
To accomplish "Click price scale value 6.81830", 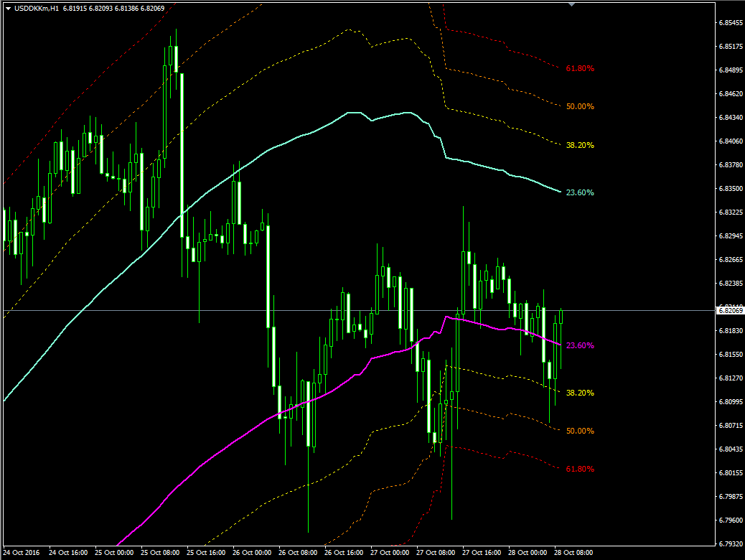I will tap(731, 330).
